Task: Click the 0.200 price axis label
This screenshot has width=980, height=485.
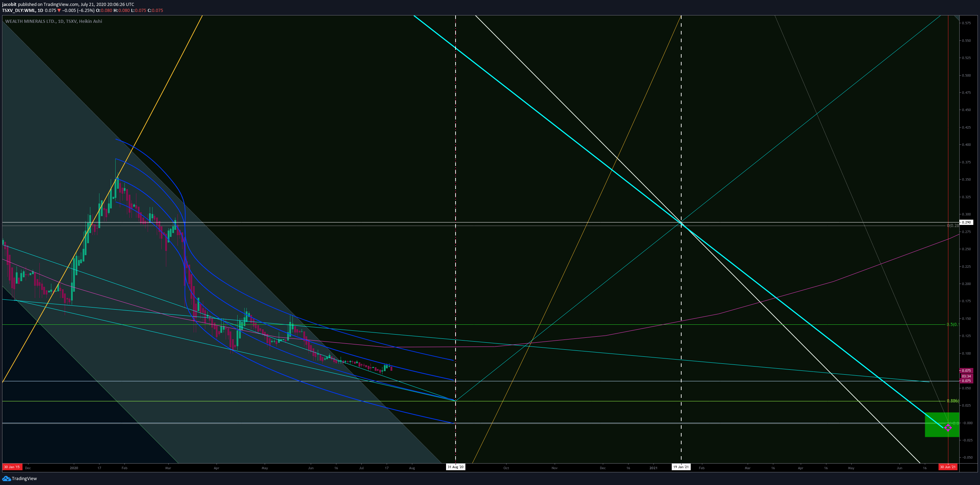Action: point(966,284)
